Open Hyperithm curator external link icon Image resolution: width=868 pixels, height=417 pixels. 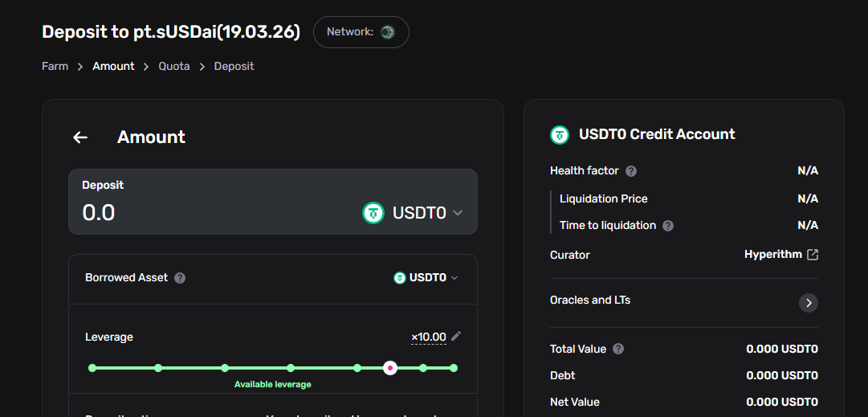coord(813,255)
